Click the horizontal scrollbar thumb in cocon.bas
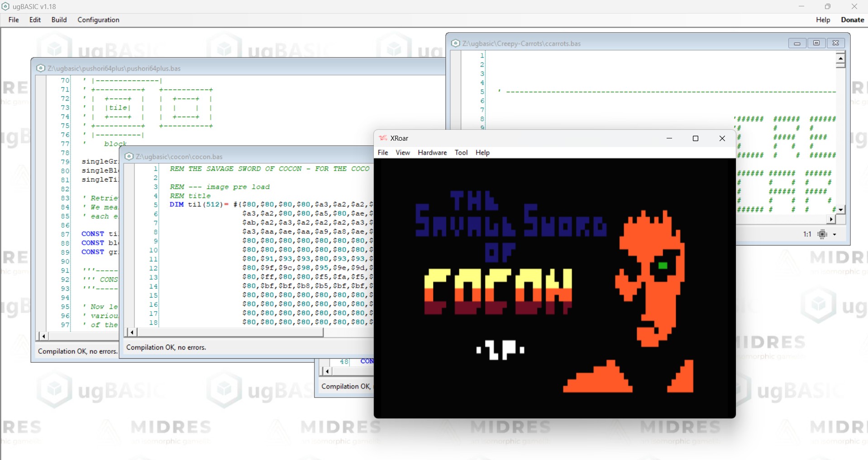The image size is (868, 460). 230,332
